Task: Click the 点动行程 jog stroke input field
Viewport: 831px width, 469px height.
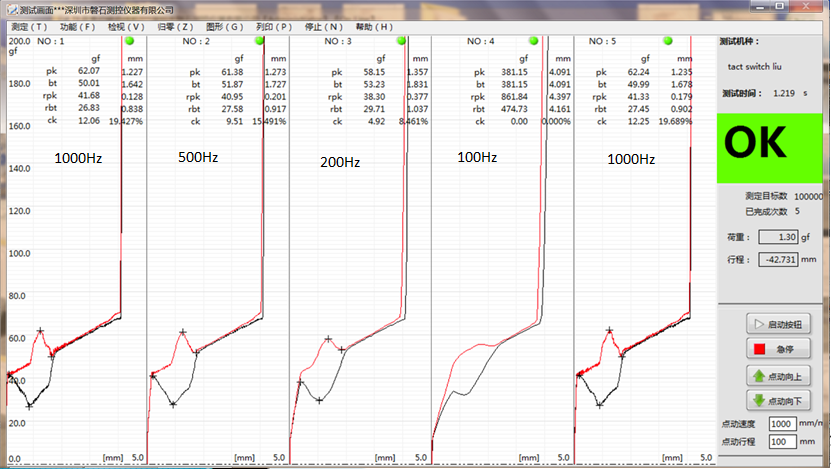Action: pyautogui.click(x=782, y=442)
